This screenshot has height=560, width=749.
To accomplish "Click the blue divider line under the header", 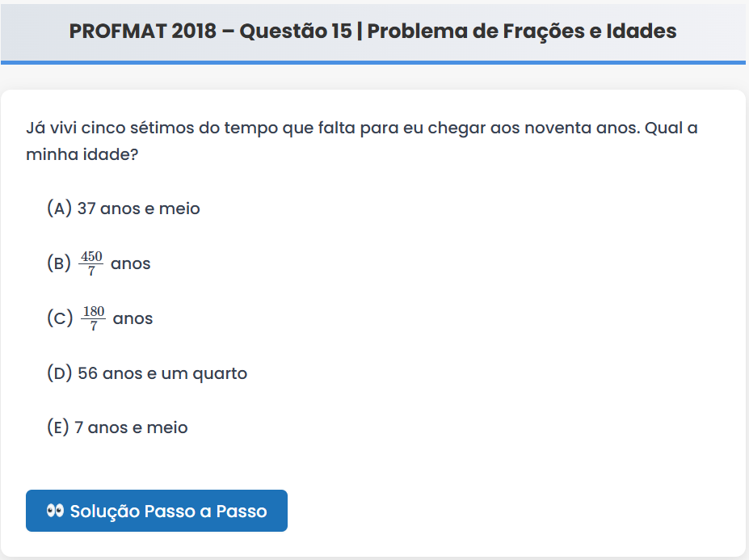I will click(x=373, y=62).
